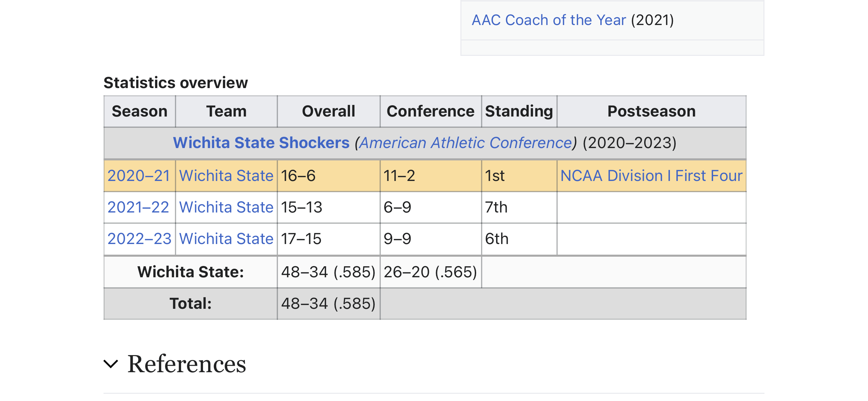Click the 16–6 overall record cell
The image size is (868, 401).
point(328,176)
